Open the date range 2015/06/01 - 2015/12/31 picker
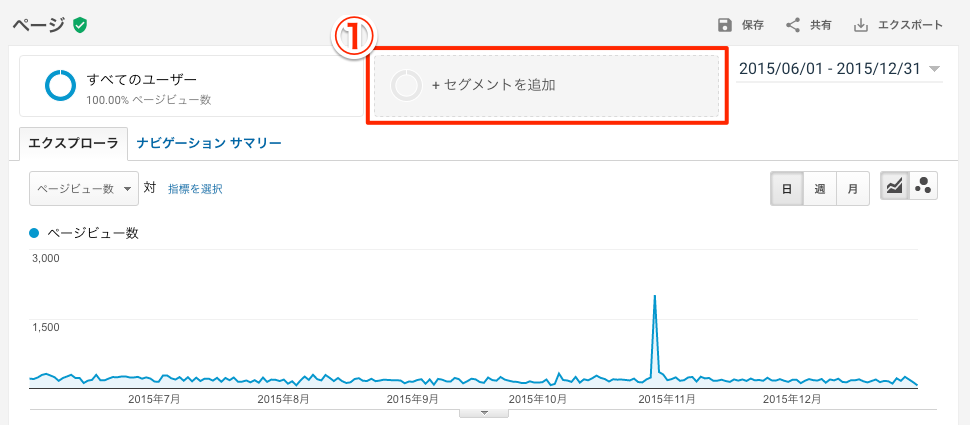This screenshot has width=970, height=425. tap(839, 69)
